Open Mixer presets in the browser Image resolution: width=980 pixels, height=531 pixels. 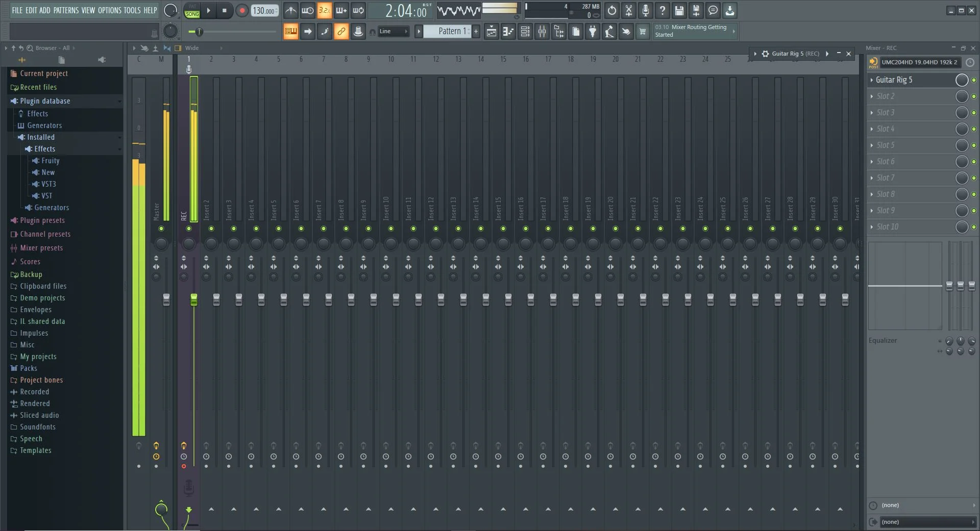[41, 248]
